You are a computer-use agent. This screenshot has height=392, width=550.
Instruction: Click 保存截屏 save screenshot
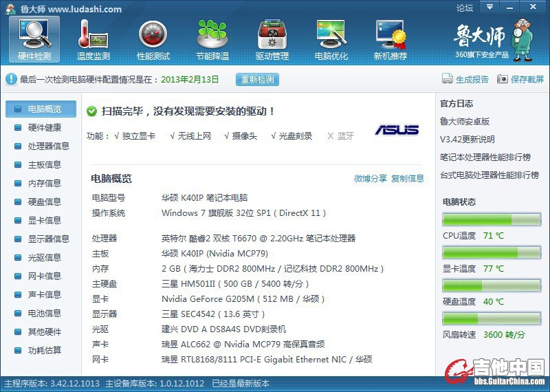(520, 79)
